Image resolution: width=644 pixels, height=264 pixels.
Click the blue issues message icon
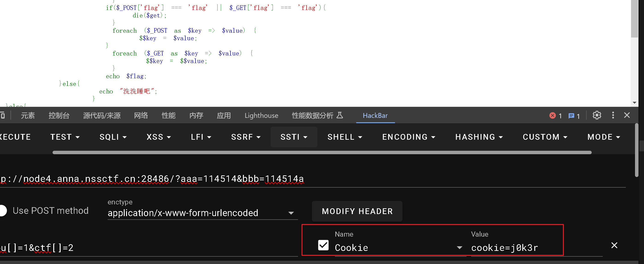pyautogui.click(x=571, y=116)
